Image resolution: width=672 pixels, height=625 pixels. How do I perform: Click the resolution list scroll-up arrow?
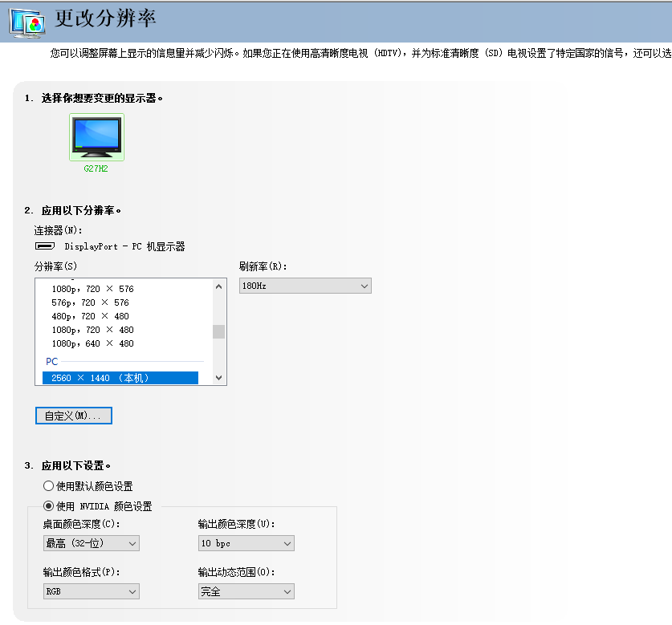[219, 286]
